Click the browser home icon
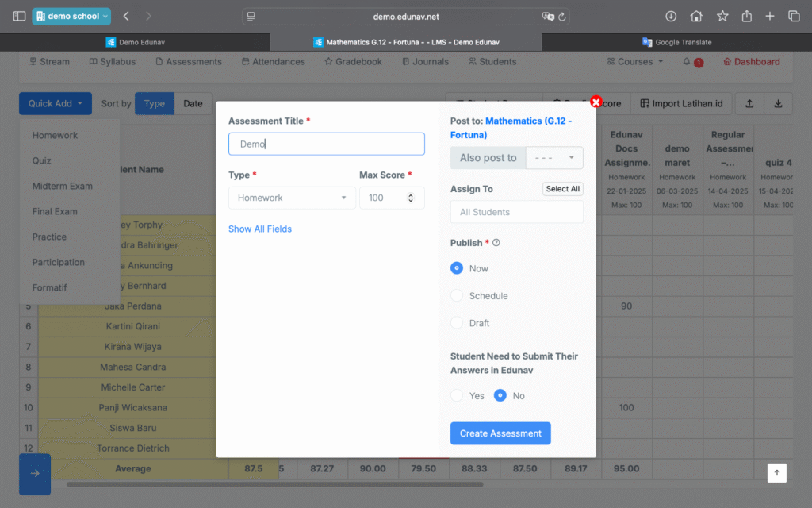Viewport: 812px width, 508px height. click(x=696, y=16)
